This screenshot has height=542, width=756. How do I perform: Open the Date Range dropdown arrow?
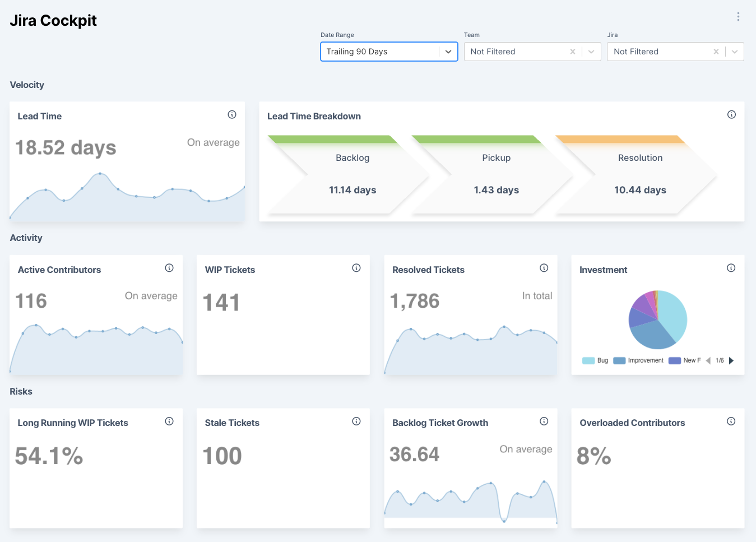pos(448,52)
